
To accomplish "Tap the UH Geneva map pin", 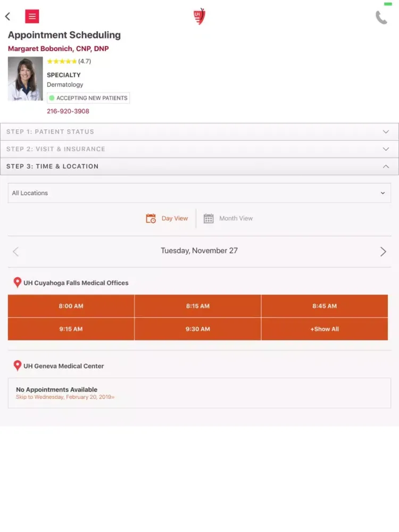I will pyautogui.click(x=18, y=365).
